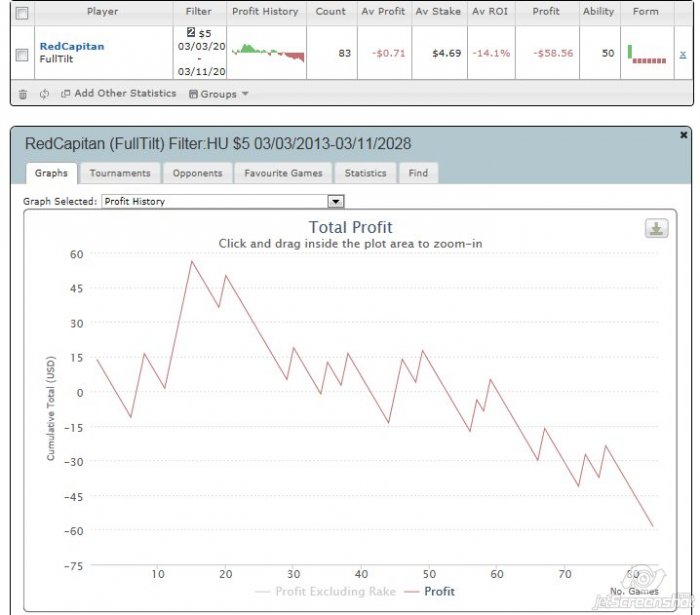The width and height of the screenshot is (700, 615).
Task: Tick the select-all checkbox in the table header
Action: pyautogui.click(x=21, y=13)
